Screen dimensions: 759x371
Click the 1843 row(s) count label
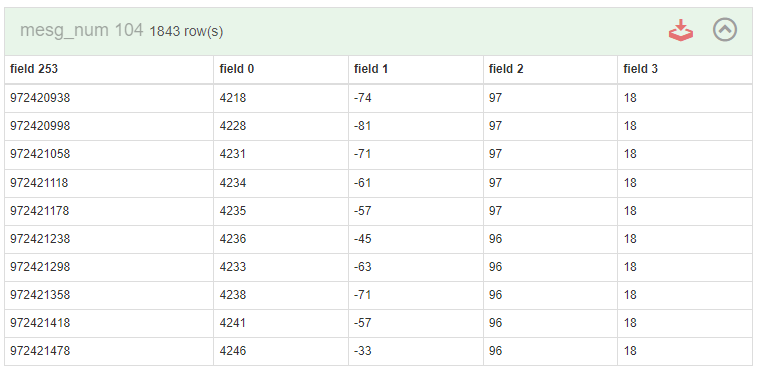pyautogui.click(x=186, y=32)
